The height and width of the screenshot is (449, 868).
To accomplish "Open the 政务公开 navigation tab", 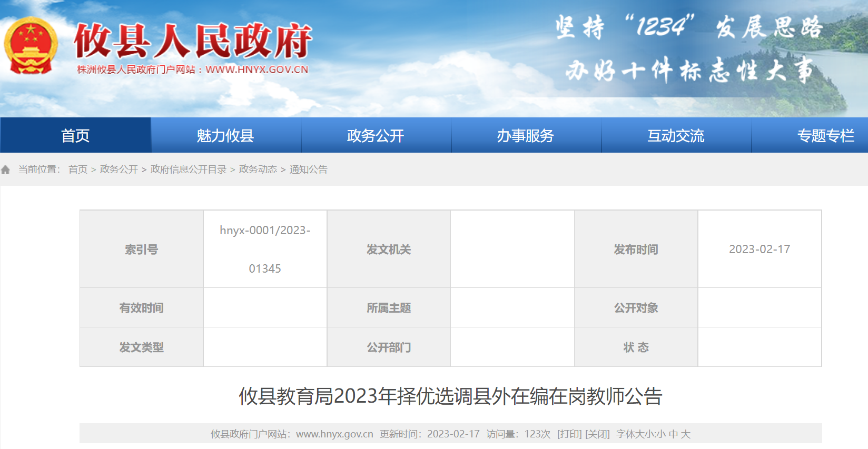I will coord(376,135).
